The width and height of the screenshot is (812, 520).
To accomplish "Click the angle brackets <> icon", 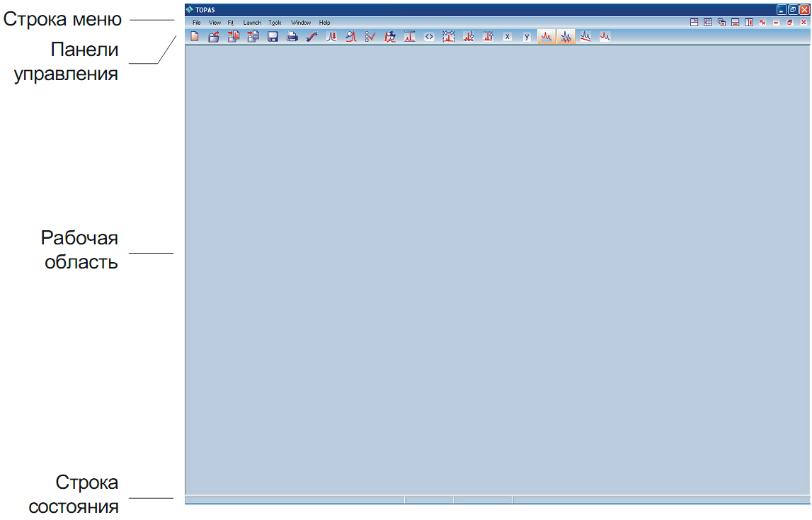I will (429, 36).
